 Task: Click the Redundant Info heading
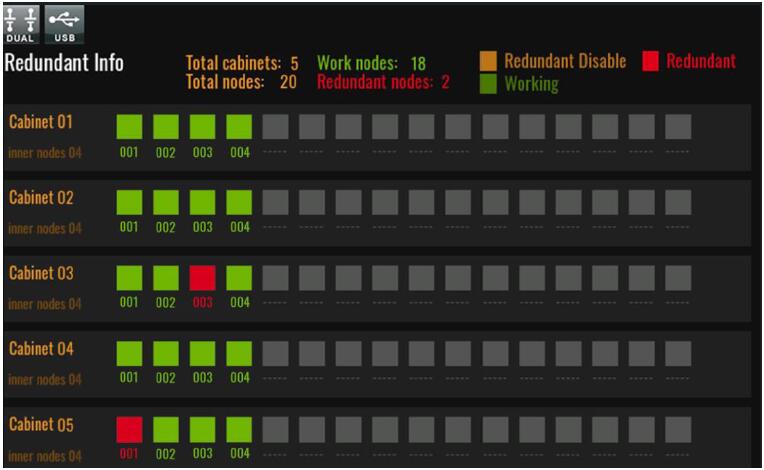tap(64, 63)
